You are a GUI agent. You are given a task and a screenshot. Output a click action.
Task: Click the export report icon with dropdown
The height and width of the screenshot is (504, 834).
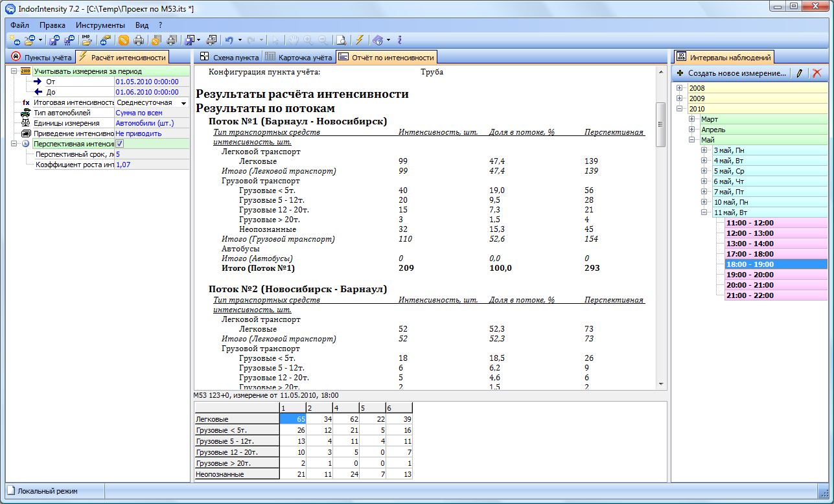tap(189, 40)
